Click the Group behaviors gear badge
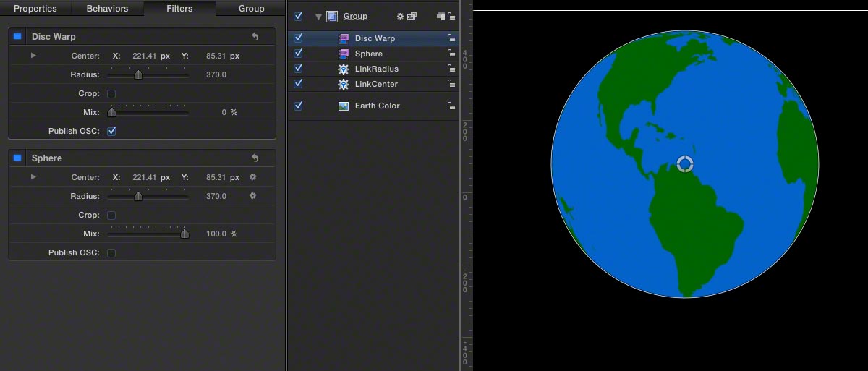 coord(400,16)
